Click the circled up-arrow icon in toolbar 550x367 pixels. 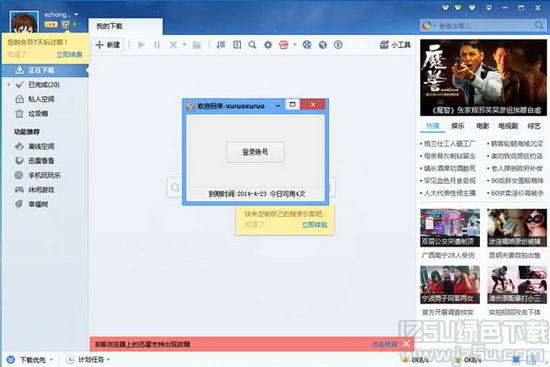point(338,45)
